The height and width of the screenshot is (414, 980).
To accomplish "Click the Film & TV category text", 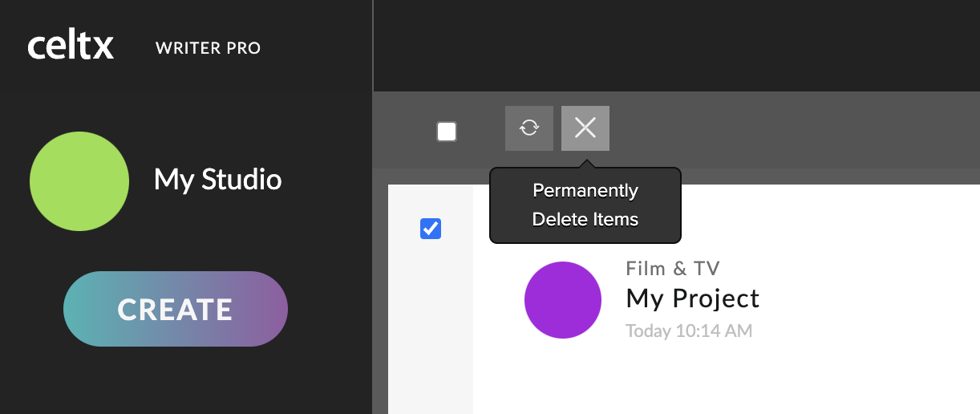I will [x=673, y=269].
